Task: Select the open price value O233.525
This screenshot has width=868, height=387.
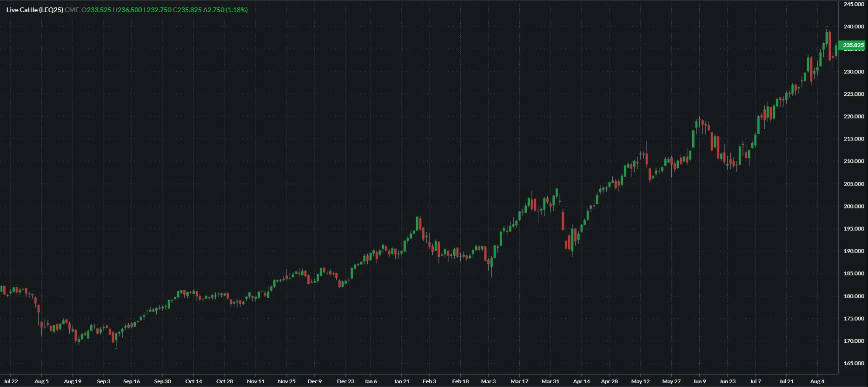Action: coord(96,10)
